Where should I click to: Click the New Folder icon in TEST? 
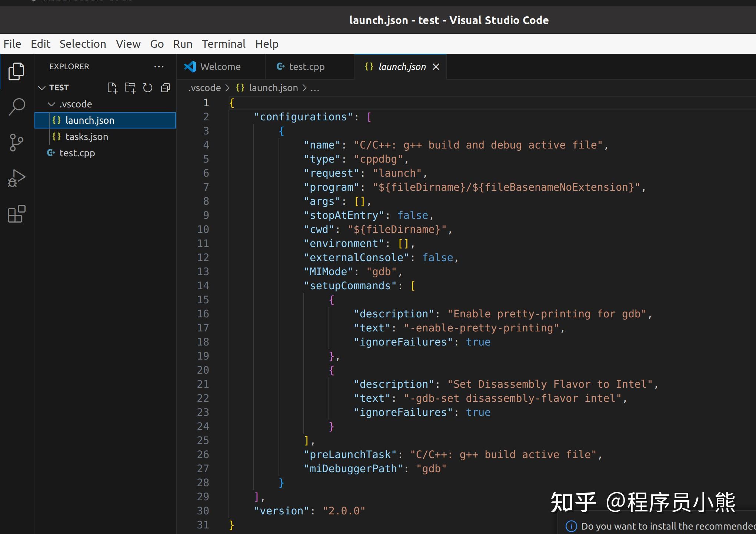(x=130, y=88)
